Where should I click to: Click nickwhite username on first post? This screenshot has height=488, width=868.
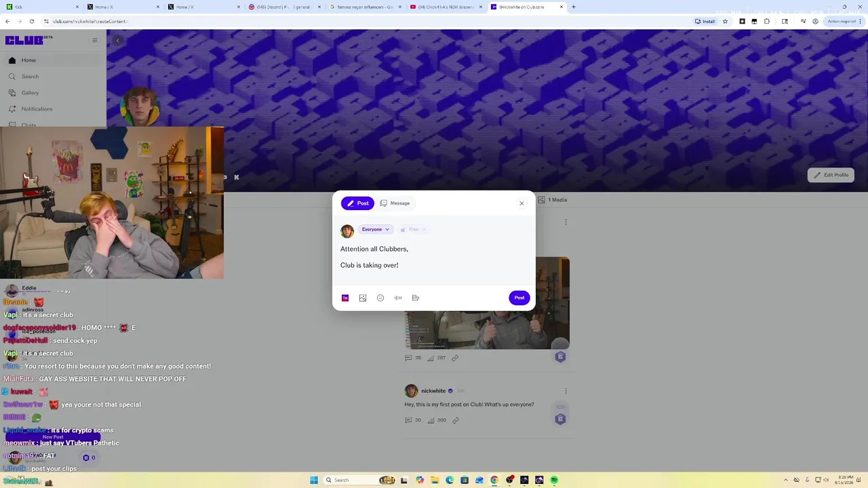[433, 391]
